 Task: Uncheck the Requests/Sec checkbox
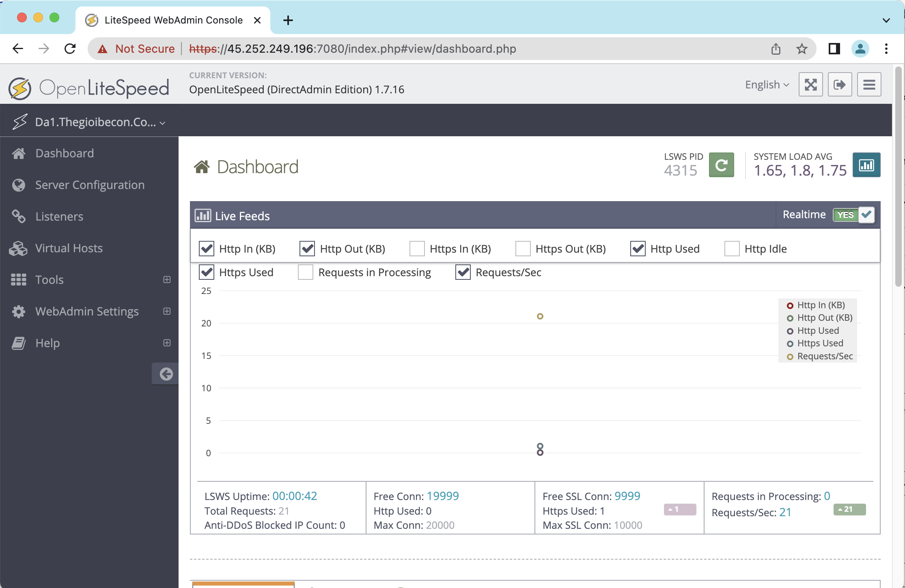[x=463, y=272]
